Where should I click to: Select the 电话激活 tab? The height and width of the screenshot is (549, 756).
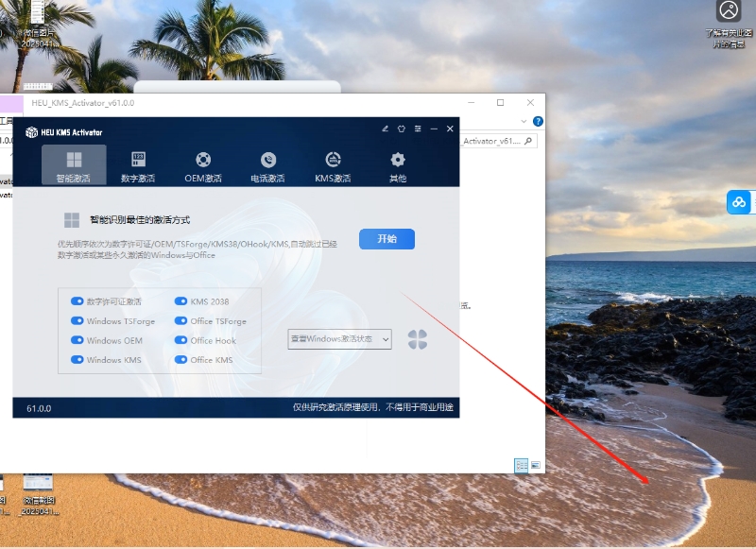coord(267,164)
